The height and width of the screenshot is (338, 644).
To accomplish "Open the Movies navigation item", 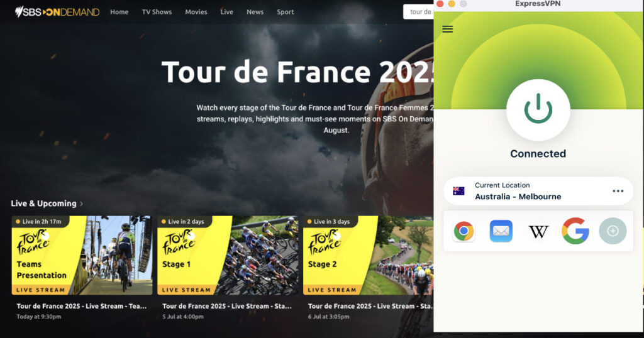I will coord(196,12).
